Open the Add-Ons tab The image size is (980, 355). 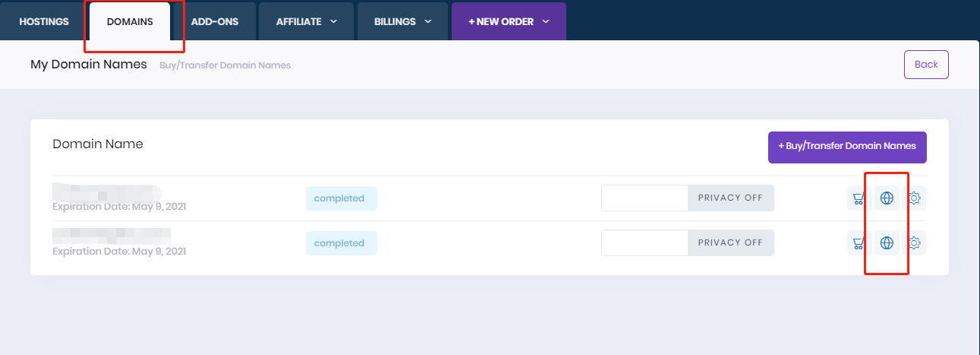pos(214,21)
